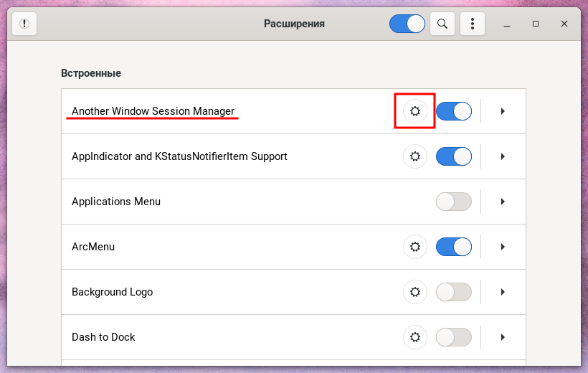
Task: Expand AppIndicator and KStatusNotifierItem Support details
Action: pyautogui.click(x=503, y=156)
